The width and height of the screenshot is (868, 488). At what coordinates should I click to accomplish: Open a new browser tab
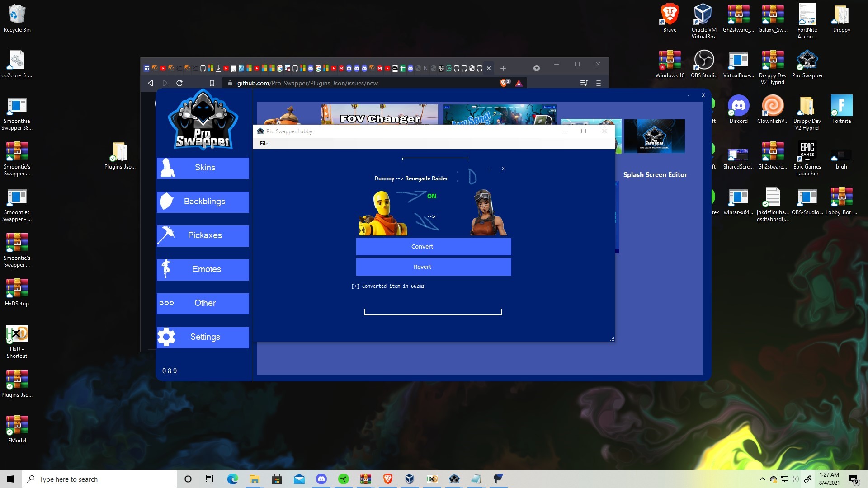pos(503,68)
